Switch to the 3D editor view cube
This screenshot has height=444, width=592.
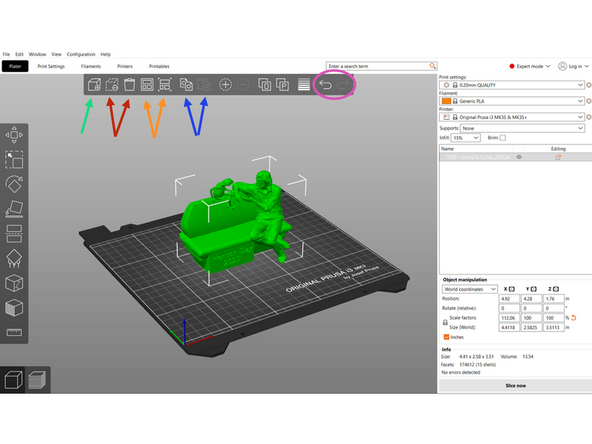pyautogui.click(x=13, y=380)
